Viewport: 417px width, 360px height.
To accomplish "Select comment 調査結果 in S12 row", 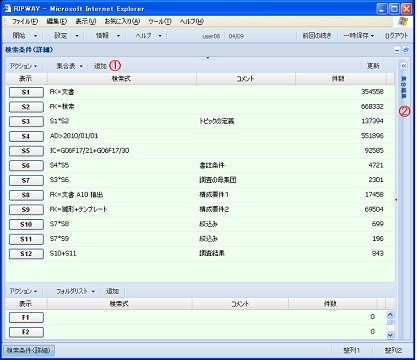I will pyautogui.click(x=212, y=253).
